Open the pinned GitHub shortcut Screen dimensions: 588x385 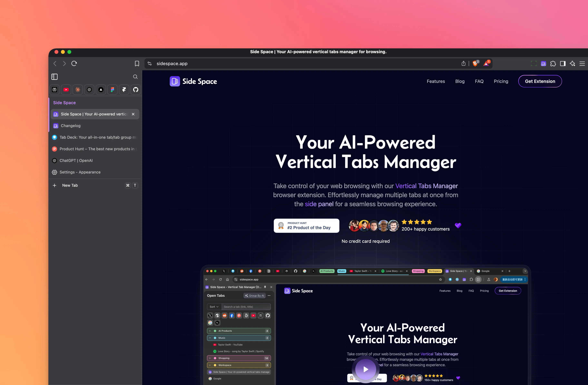point(136,90)
